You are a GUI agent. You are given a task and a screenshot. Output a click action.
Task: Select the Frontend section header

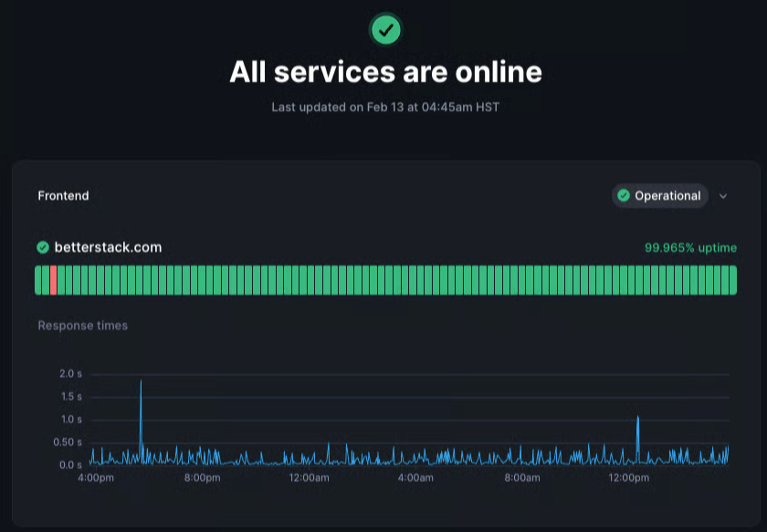pos(62,195)
